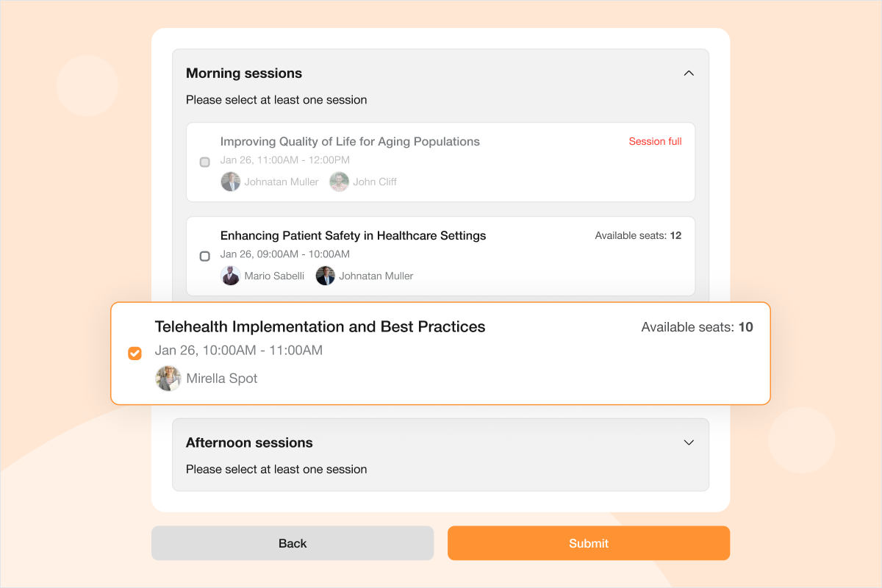Select Telehealth Implementation and Best Practices title

320,326
